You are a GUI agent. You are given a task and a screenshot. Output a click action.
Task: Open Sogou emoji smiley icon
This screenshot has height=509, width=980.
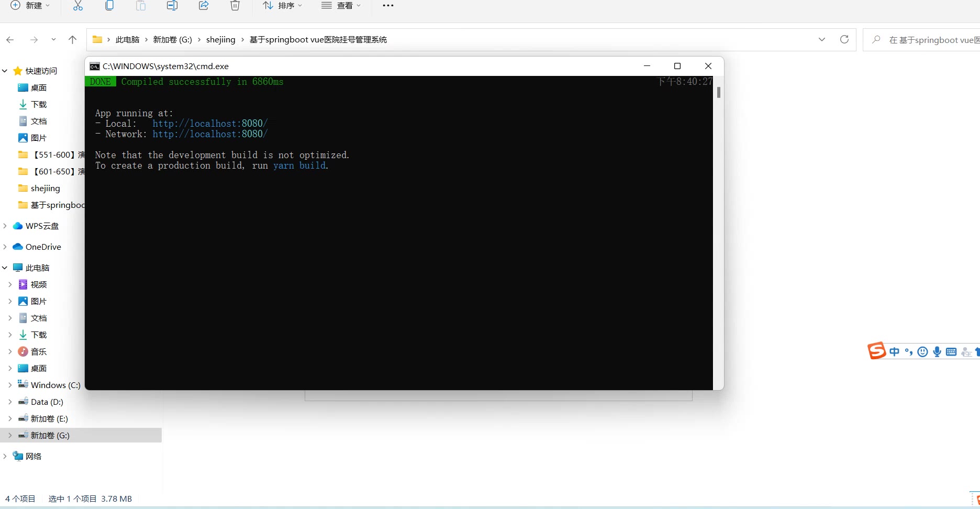click(923, 352)
